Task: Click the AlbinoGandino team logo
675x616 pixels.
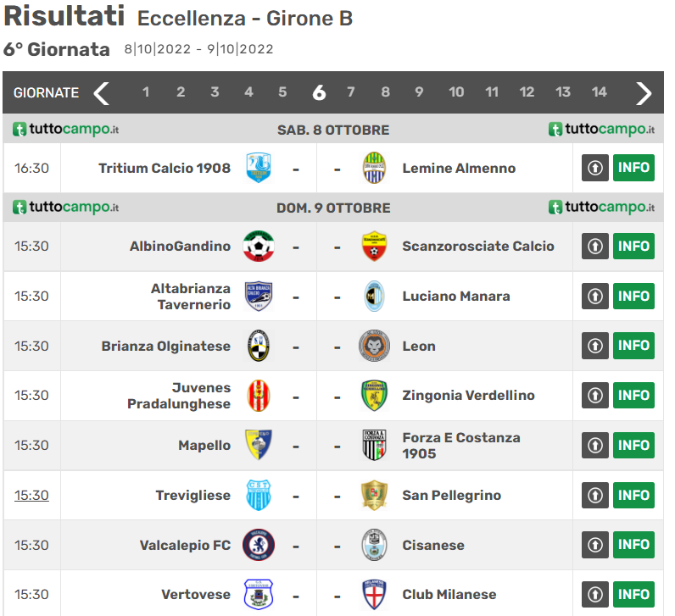Action: click(x=259, y=246)
